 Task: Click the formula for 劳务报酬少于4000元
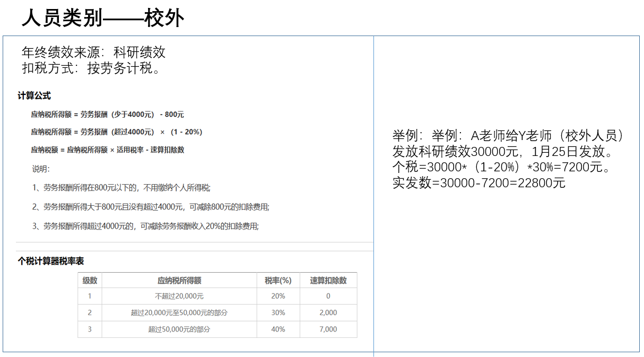(107, 115)
